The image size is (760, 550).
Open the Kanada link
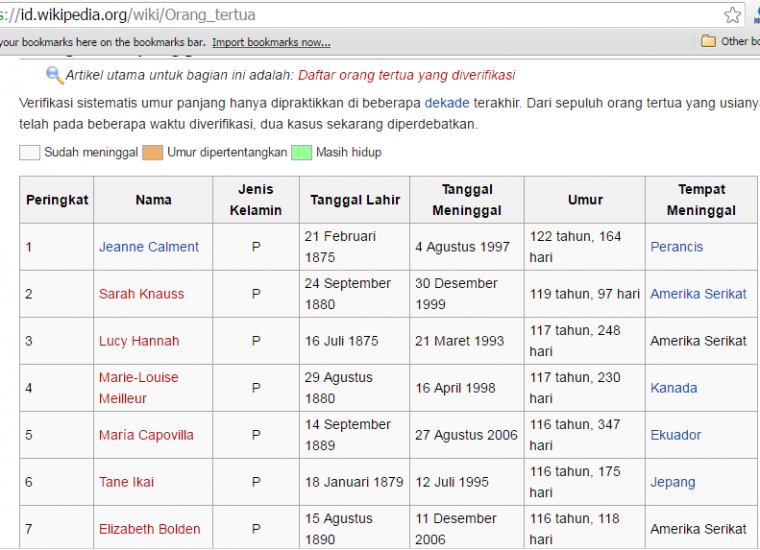[674, 388]
